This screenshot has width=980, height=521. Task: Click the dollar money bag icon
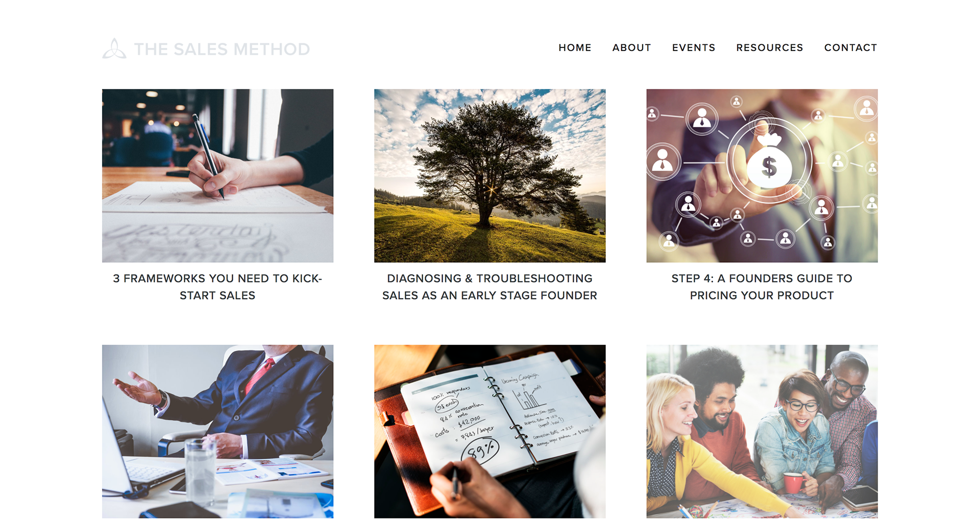(770, 162)
